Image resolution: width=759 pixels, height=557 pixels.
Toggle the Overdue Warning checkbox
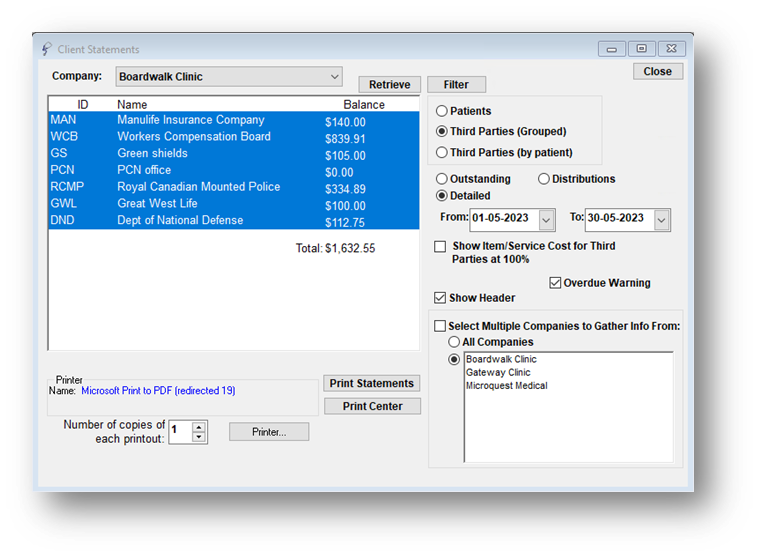(x=555, y=283)
